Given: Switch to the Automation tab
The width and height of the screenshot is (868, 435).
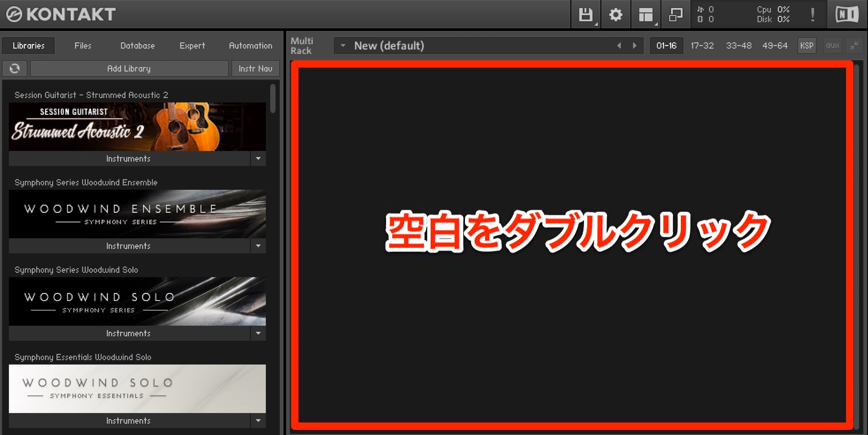Looking at the screenshot, I should click(251, 46).
